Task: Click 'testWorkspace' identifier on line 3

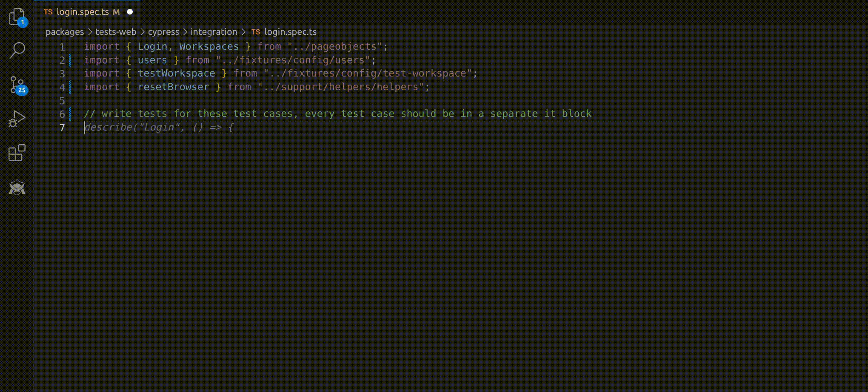Action: (x=176, y=73)
